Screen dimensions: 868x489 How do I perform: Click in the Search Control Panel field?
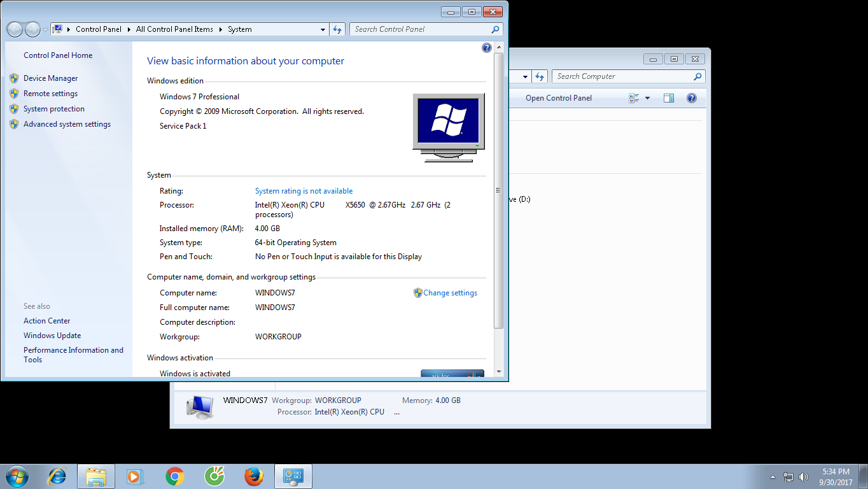point(420,29)
